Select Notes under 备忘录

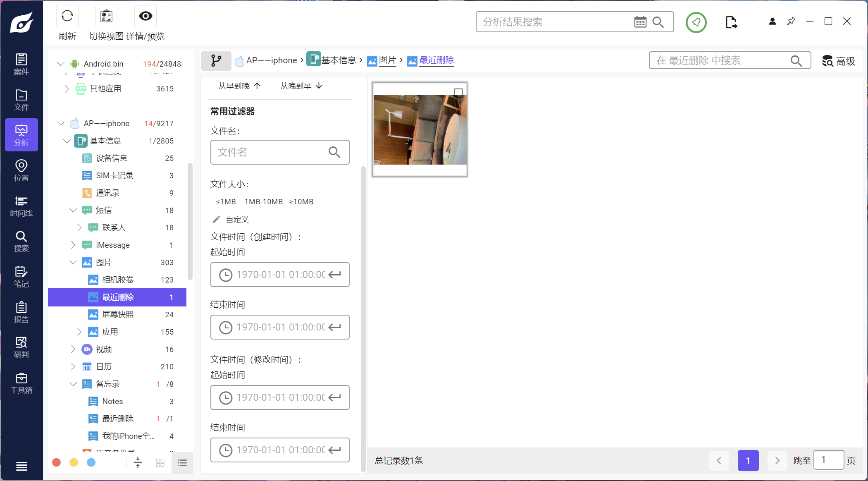pos(117,401)
